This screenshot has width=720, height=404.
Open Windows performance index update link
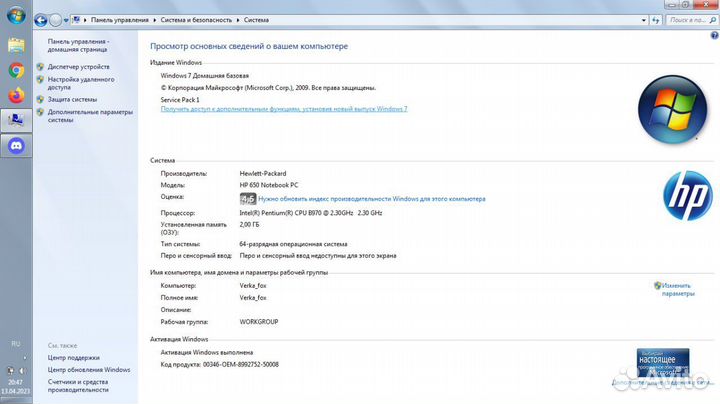point(371,199)
